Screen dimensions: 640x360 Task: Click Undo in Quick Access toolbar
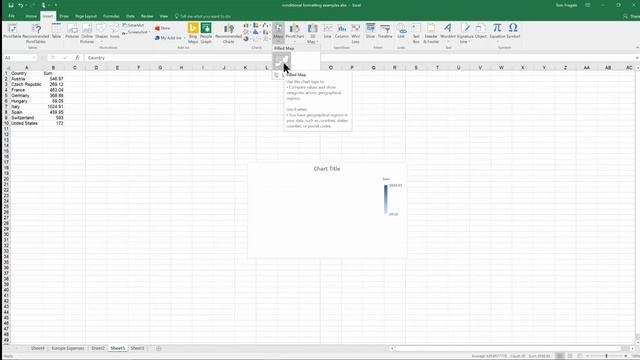pyautogui.click(x=20, y=5)
